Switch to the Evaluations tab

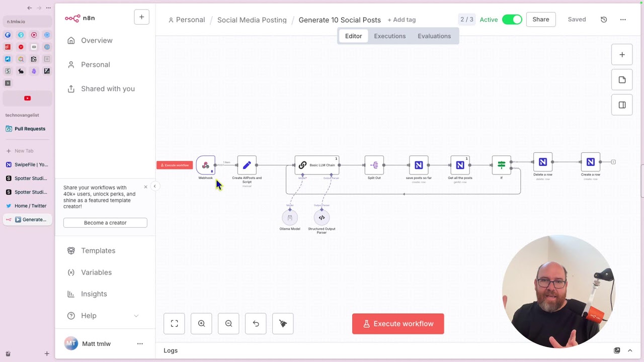click(x=434, y=36)
